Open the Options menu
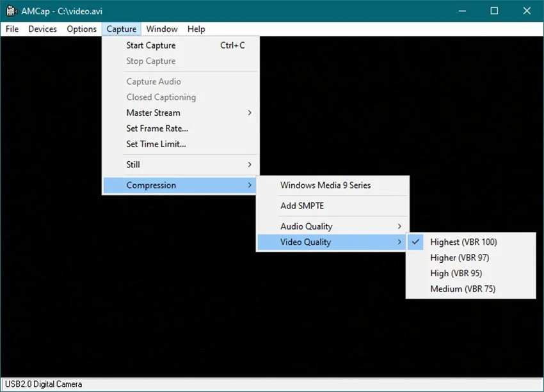 point(81,29)
